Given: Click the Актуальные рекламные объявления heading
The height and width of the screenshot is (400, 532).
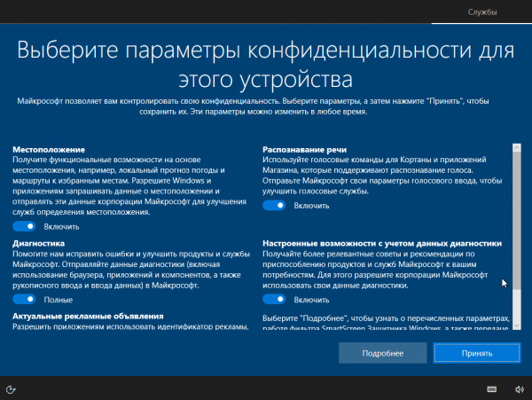Looking at the screenshot, I should [88, 317].
